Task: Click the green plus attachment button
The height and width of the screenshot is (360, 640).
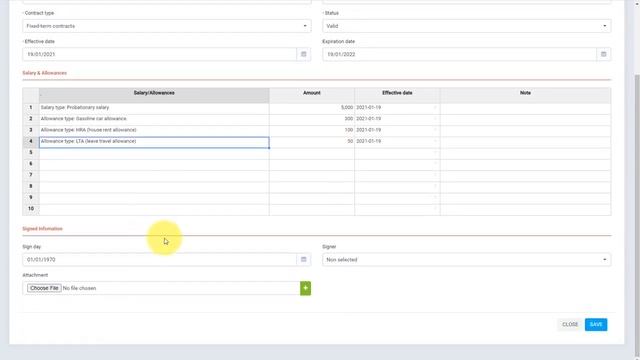Action: click(x=305, y=288)
